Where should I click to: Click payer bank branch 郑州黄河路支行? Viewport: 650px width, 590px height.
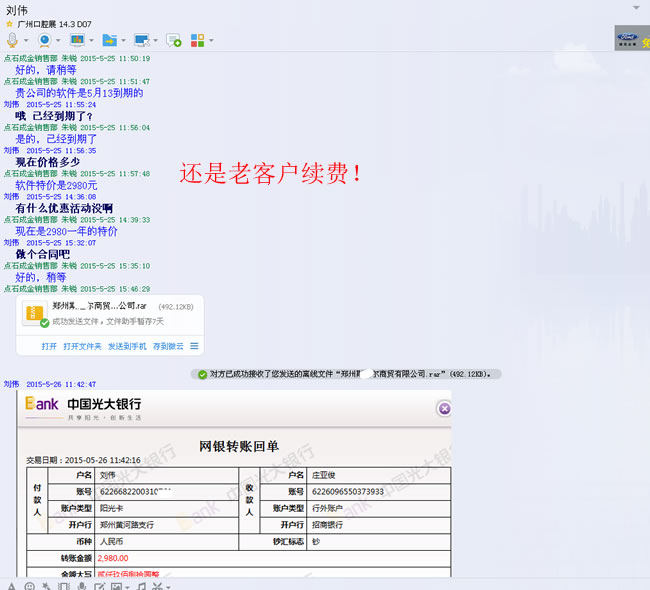pos(126,525)
